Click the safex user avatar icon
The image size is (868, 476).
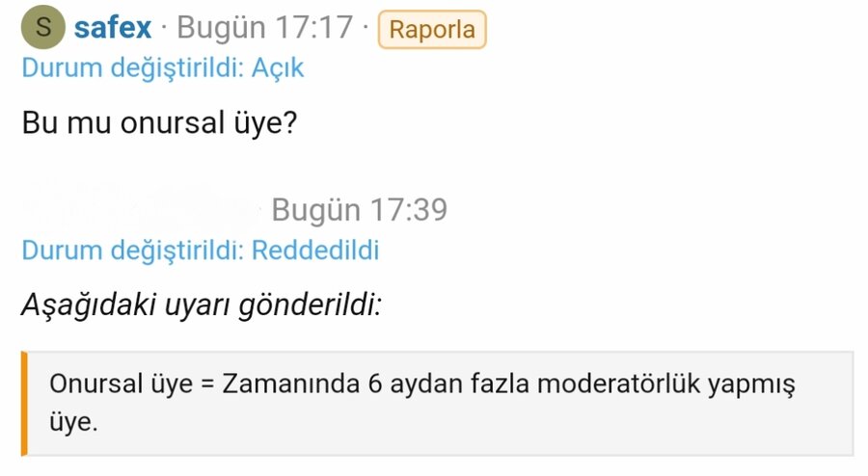pyautogui.click(x=42, y=28)
